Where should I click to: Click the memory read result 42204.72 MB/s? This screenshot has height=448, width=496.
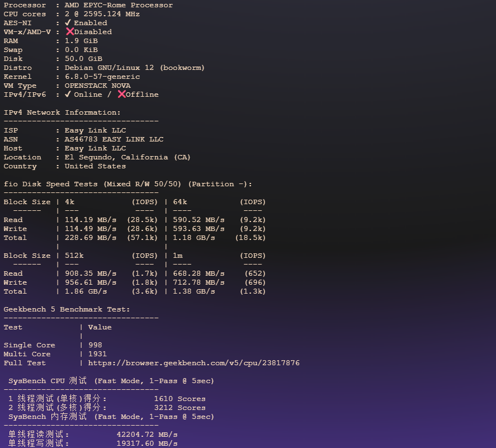click(x=147, y=435)
